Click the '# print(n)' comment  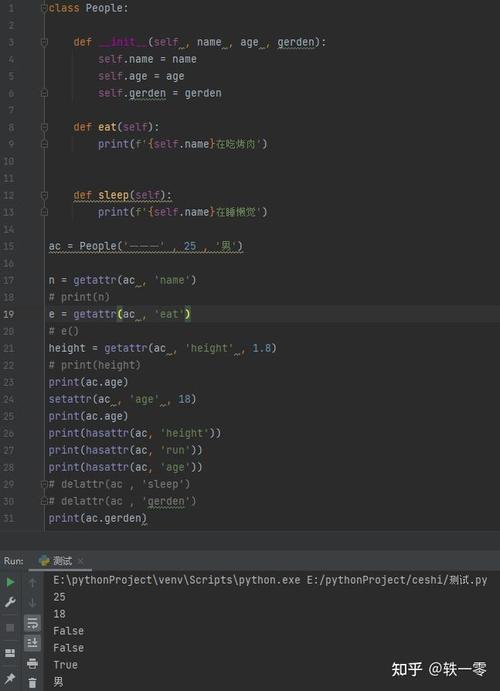[79, 297]
